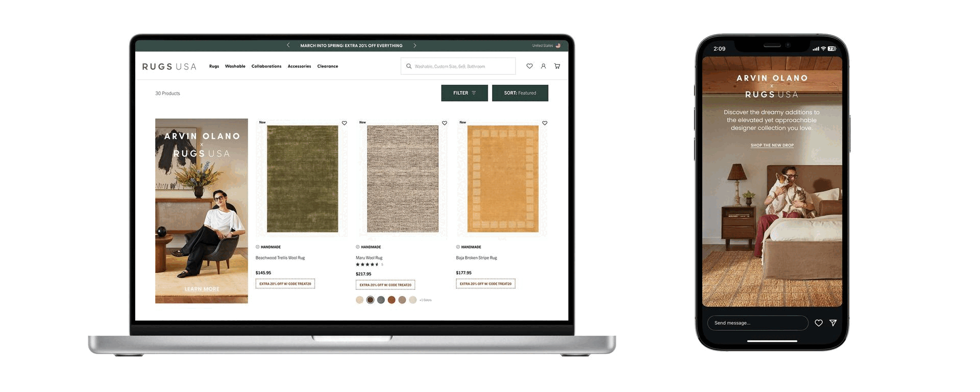Click the Maru Wool Rug title
The height and width of the screenshot is (392, 980).
pos(369,258)
